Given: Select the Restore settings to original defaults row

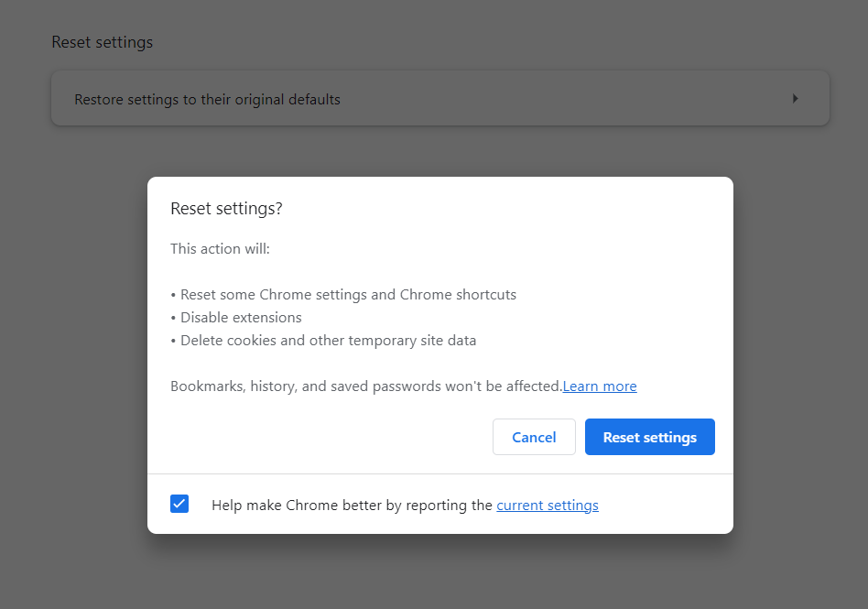Looking at the screenshot, I should click(x=366, y=99).
